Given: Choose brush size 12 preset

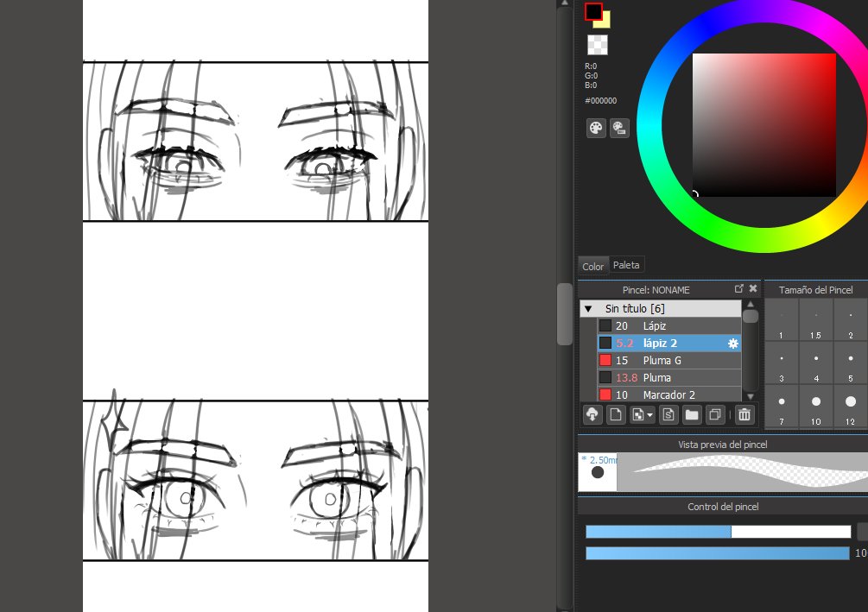Looking at the screenshot, I should (851, 407).
